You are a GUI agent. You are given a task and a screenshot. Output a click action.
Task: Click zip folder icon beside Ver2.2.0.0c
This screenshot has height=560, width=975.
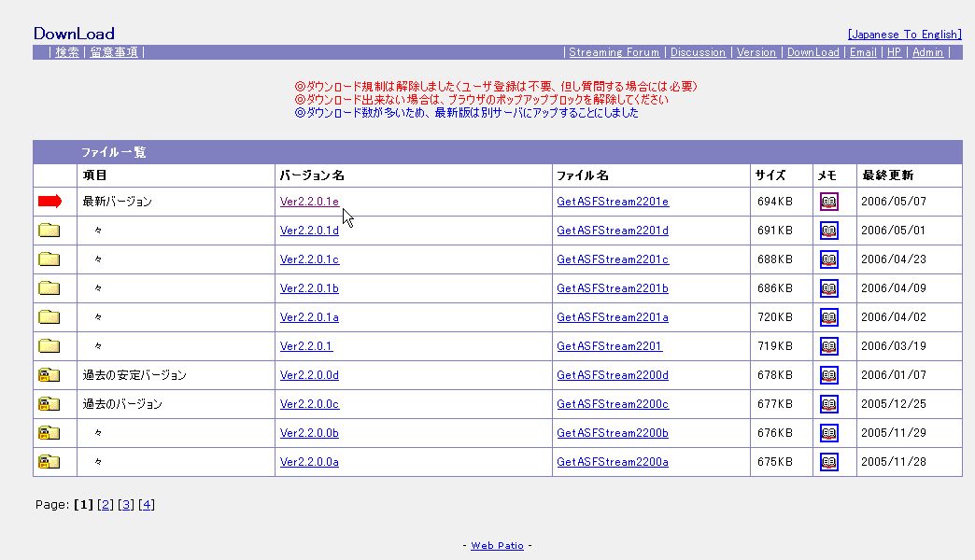49,404
